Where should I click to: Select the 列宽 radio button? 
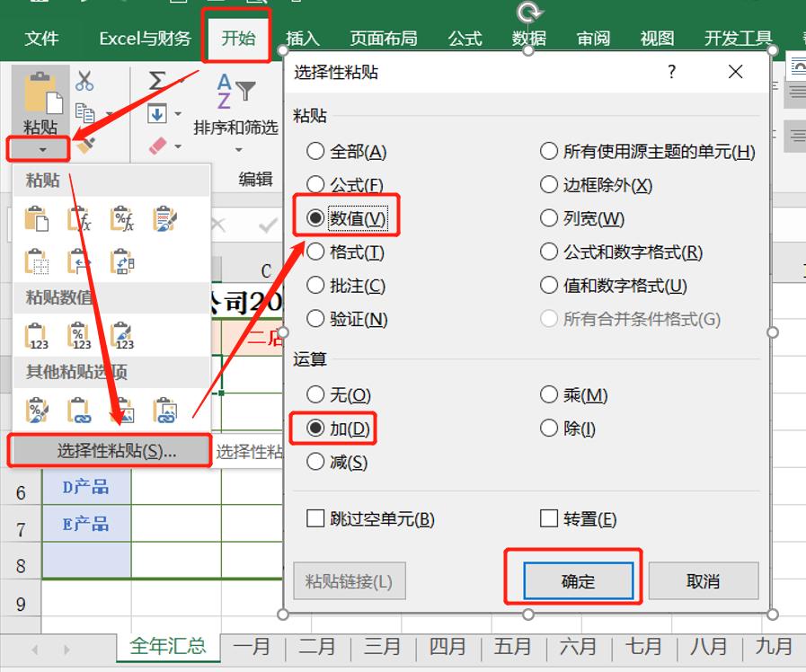(551, 217)
